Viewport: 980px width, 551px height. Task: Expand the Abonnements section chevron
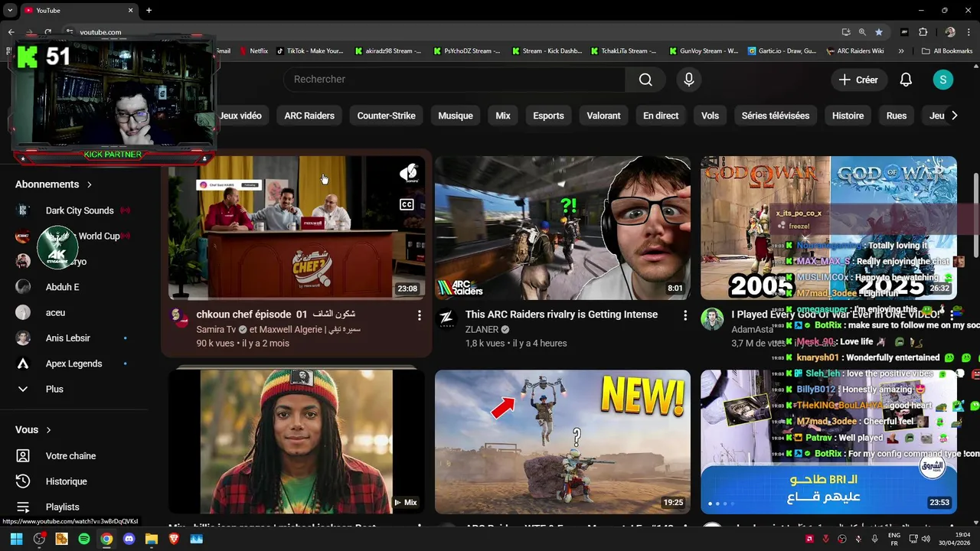tap(89, 184)
